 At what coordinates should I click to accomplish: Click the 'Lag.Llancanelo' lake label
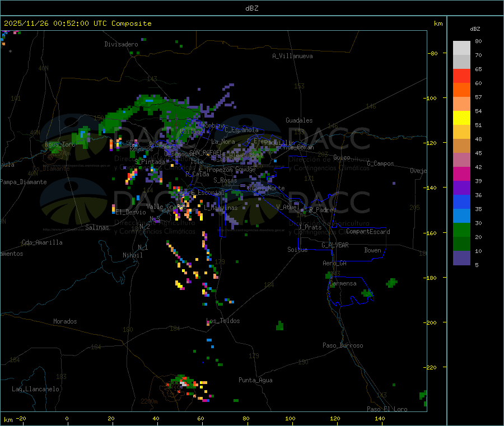pyautogui.click(x=35, y=389)
